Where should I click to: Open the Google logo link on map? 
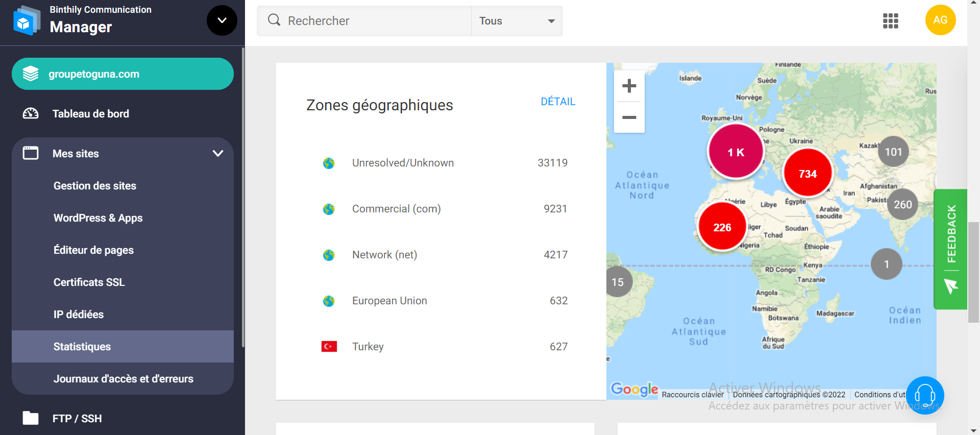(634, 390)
